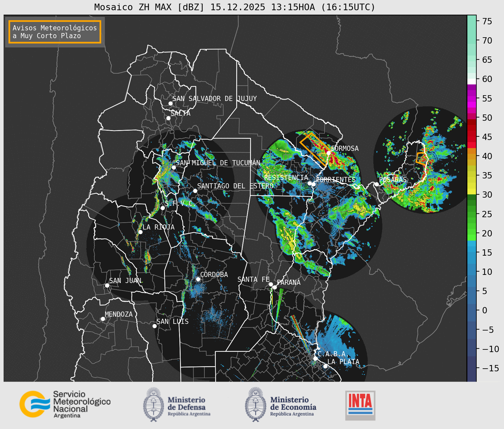Click the Santa Fe city marker

point(271,284)
